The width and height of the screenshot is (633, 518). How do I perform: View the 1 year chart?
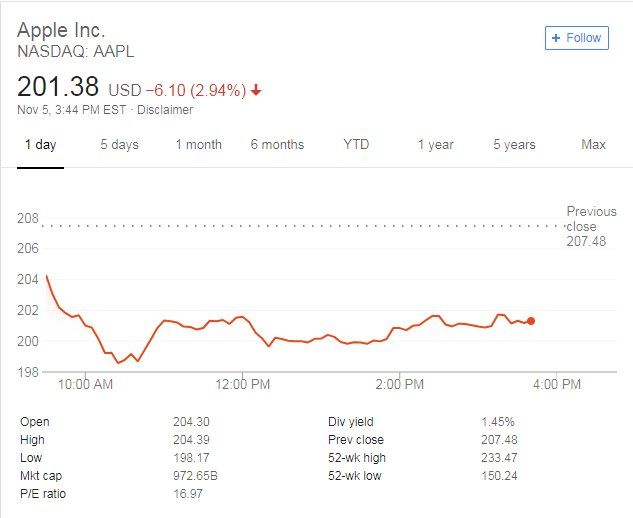[435, 145]
